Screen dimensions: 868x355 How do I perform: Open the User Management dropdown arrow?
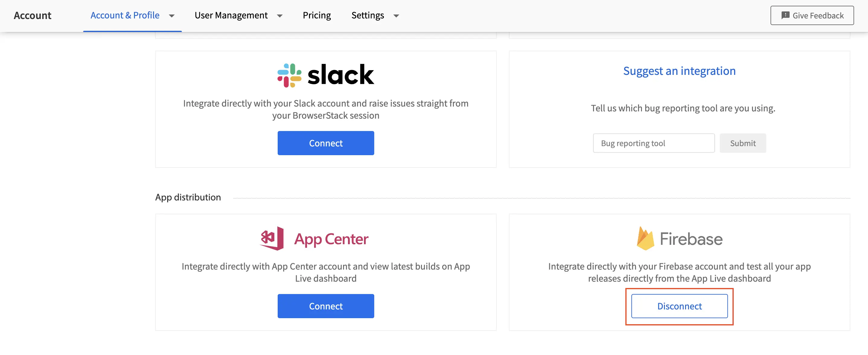tap(280, 16)
